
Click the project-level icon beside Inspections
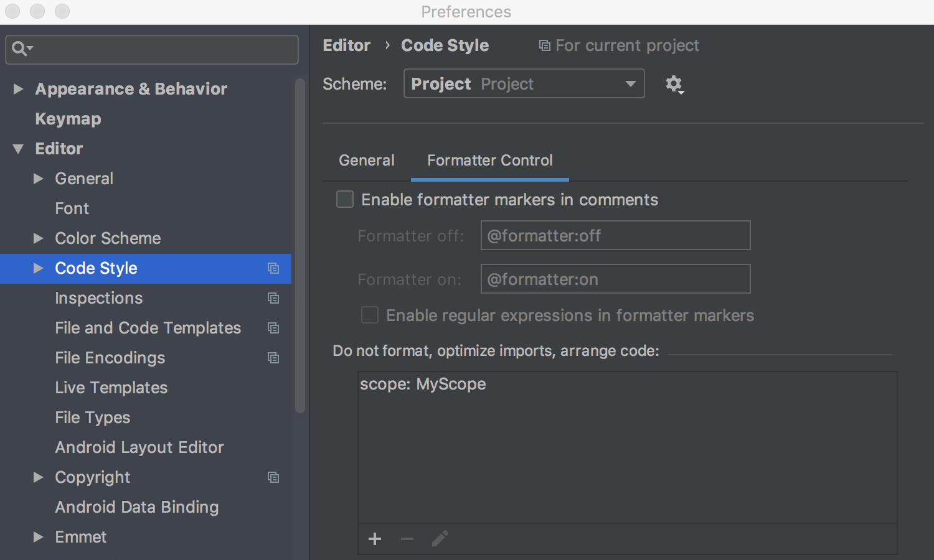[x=273, y=298]
